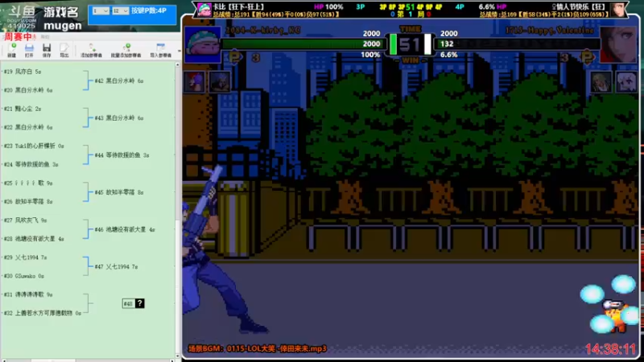Expand the toolbar overflow arrow
This screenshot has width=644, height=362.
click(179, 51)
